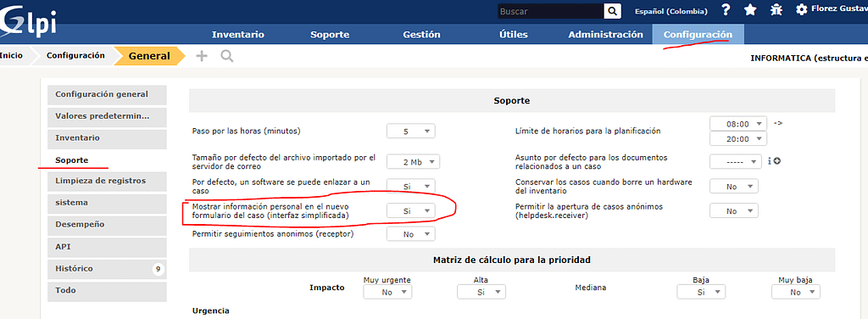Open user settings gear icon
The height and width of the screenshot is (319, 868).
coord(801,10)
